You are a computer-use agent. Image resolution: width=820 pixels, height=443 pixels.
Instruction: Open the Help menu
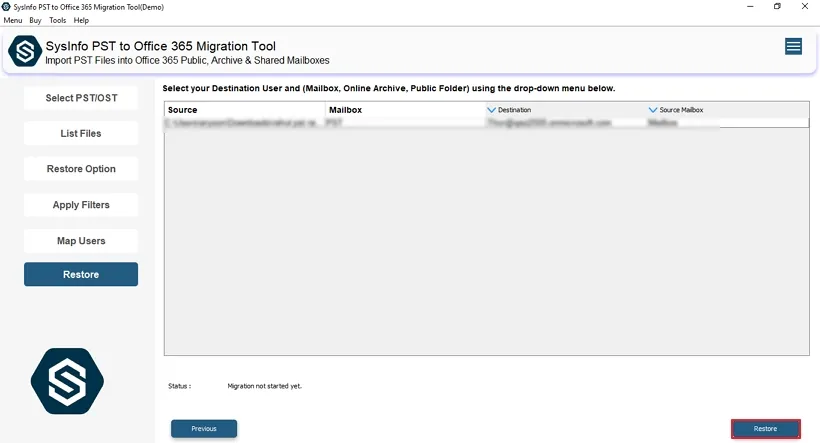point(81,20)
